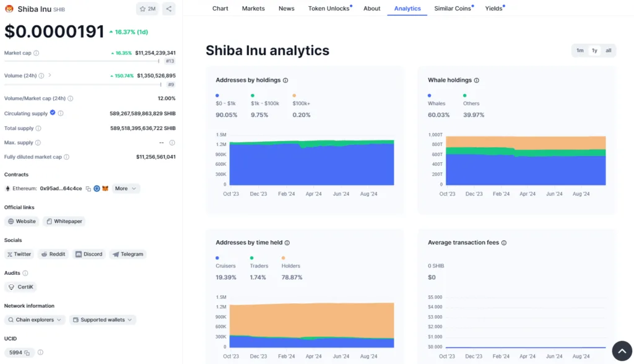The height and width of the screenshot is (364, 634).
Task: Click the info icon beside Max. supply value
Action: pos(172,142)
